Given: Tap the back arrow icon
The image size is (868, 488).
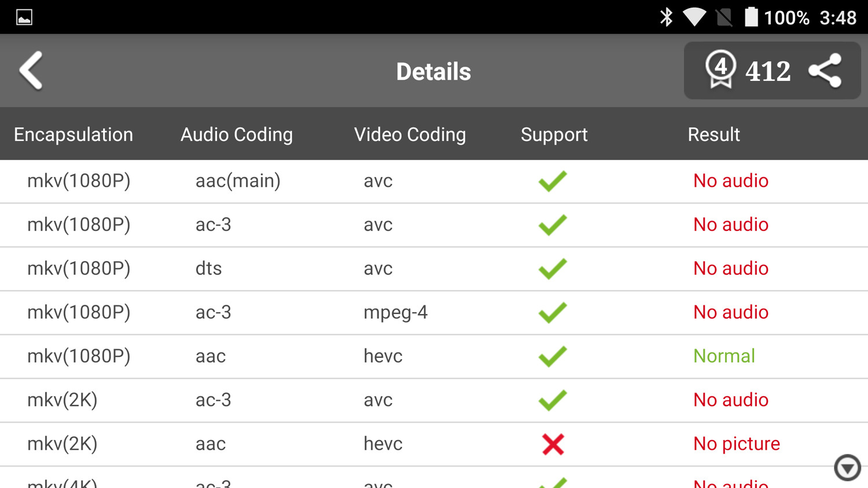Looking at the screenshot, I should (31, 71).
